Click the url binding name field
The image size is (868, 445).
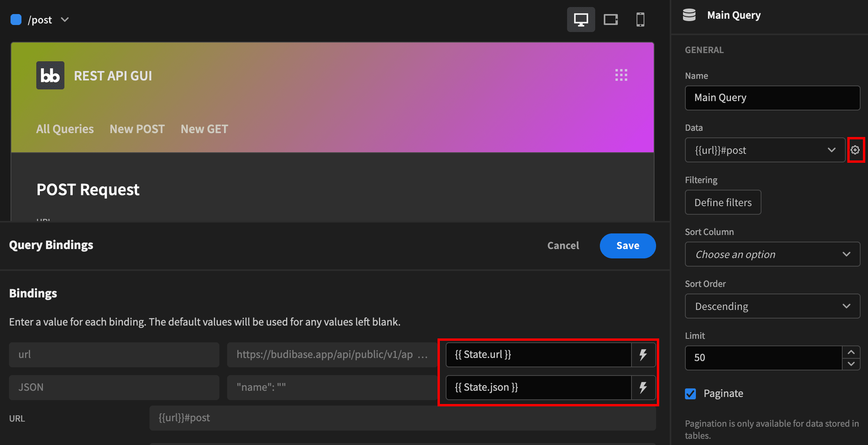[x=114, y=355]
